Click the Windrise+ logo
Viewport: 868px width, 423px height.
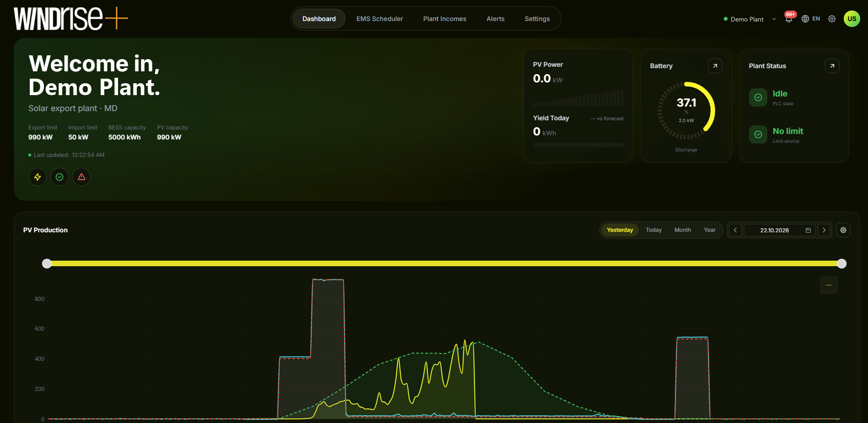pyautogui.click(x=71, y=19)
